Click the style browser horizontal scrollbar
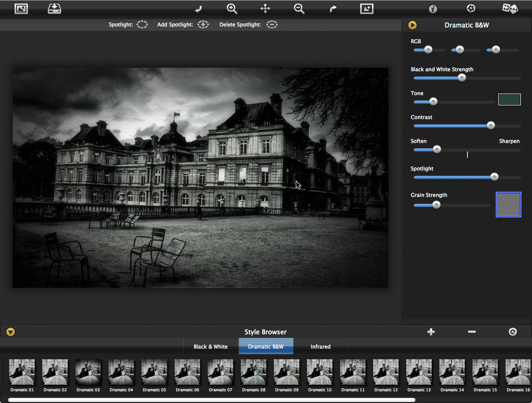This screenshot has width=532, height=403. pyautogui.click(x=211, y=400)
